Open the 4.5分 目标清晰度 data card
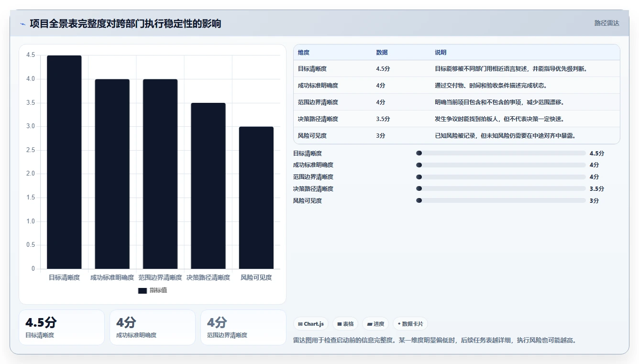 point(62,327)
